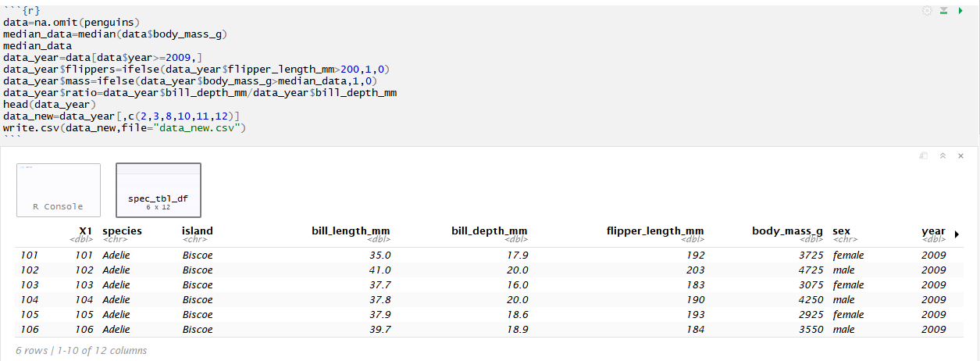Click the flipper_length_mm column header
The width and height of the screenshot is (980, 361).
[655, 231]
